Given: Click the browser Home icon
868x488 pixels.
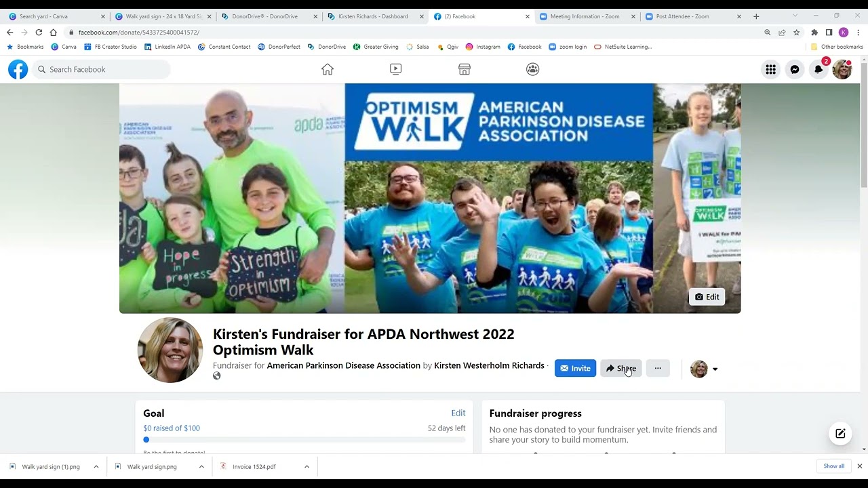Looking at the screenshot, I should pos(54,33).
